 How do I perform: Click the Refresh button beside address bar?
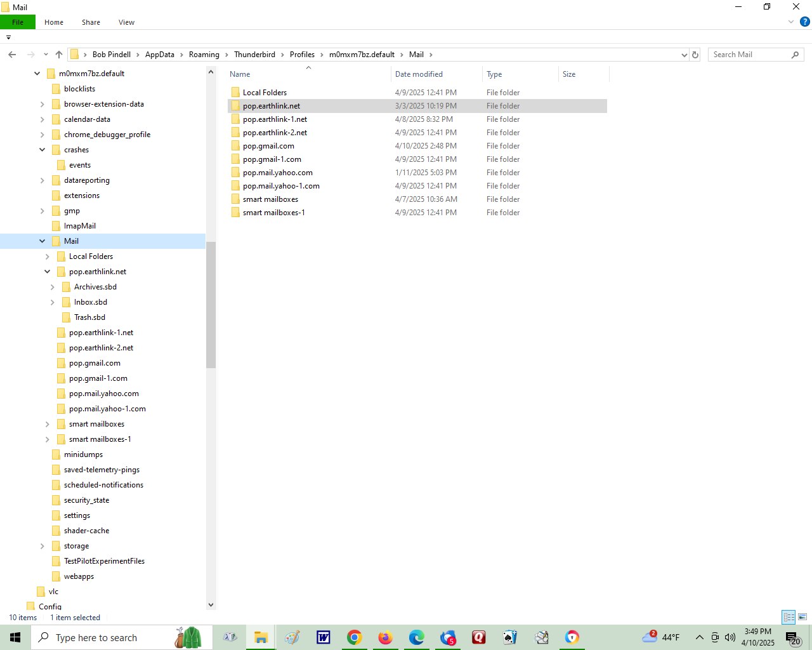(695, 55)
